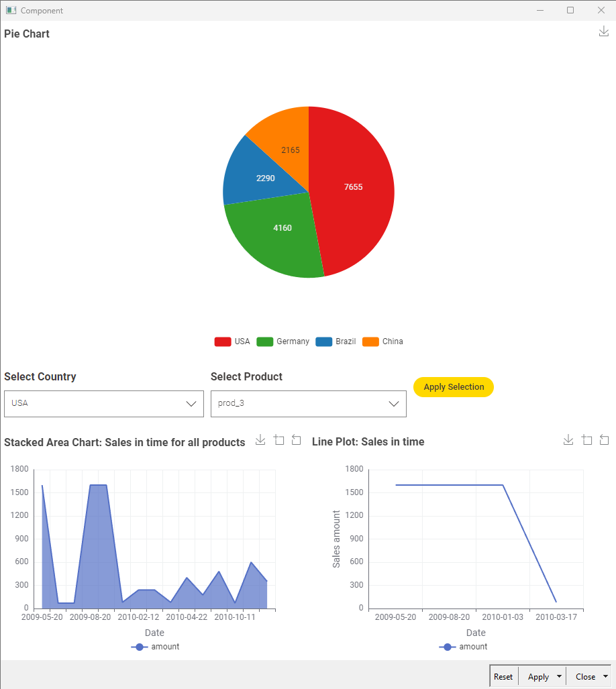
Task: Reset zoom on the Stacked Area Chart
Action: click(x=297, y=440)
